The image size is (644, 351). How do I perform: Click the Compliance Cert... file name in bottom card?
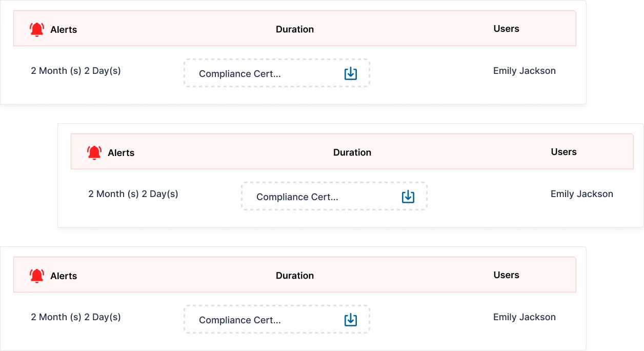pos(240,320)
